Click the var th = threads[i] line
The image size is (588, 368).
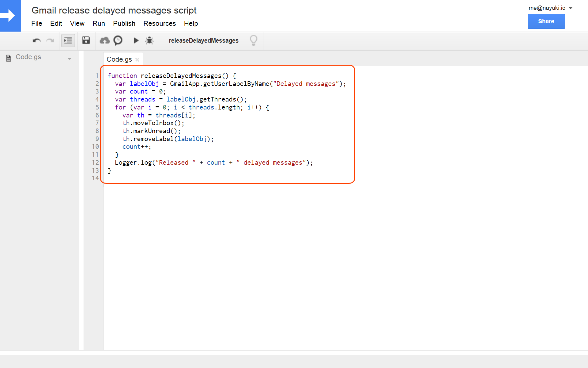pos(159,115)
